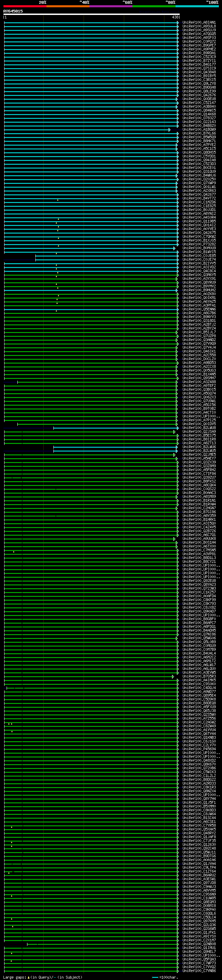The height and width of the screenshot is (980, 222).
Task: Select hit label UniRef100_C0PQ72
Action: 199,41
